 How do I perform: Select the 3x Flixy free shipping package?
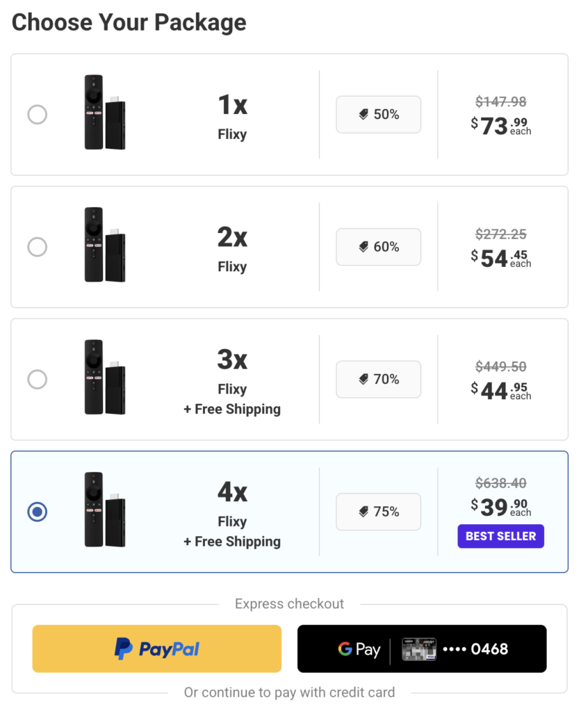tap(37, 379)
